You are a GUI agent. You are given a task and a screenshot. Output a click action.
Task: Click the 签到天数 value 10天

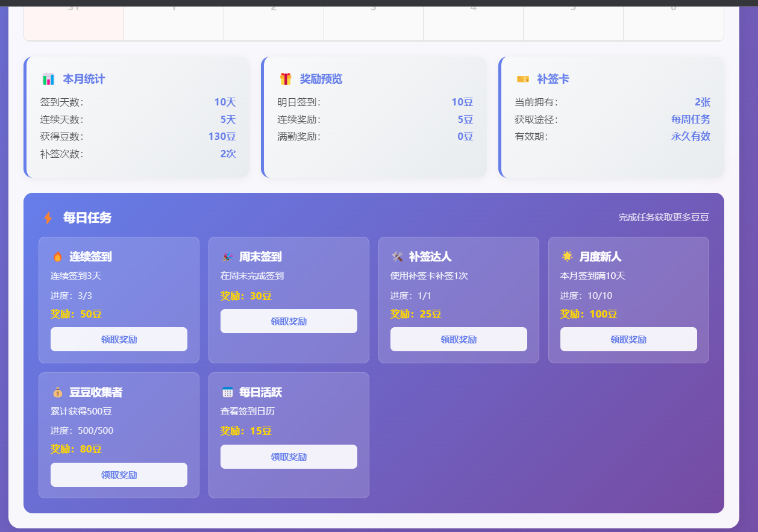click(225, 102)
